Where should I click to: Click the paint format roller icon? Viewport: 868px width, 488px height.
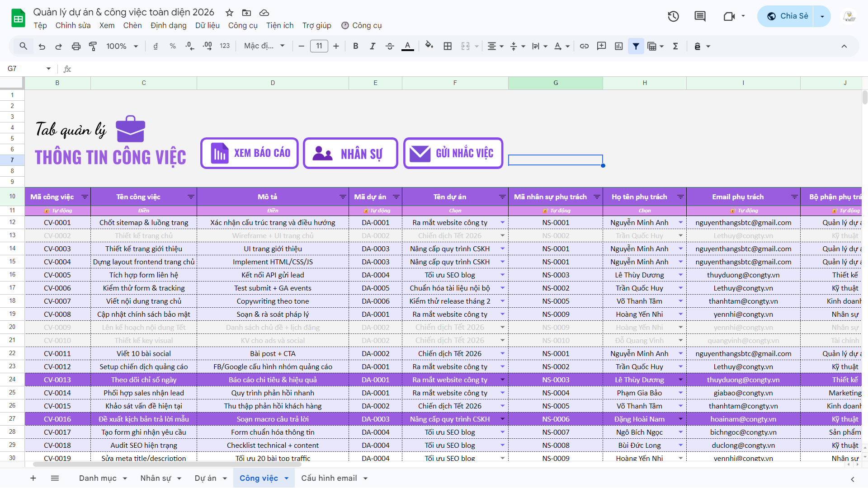[x=93, y=46]
